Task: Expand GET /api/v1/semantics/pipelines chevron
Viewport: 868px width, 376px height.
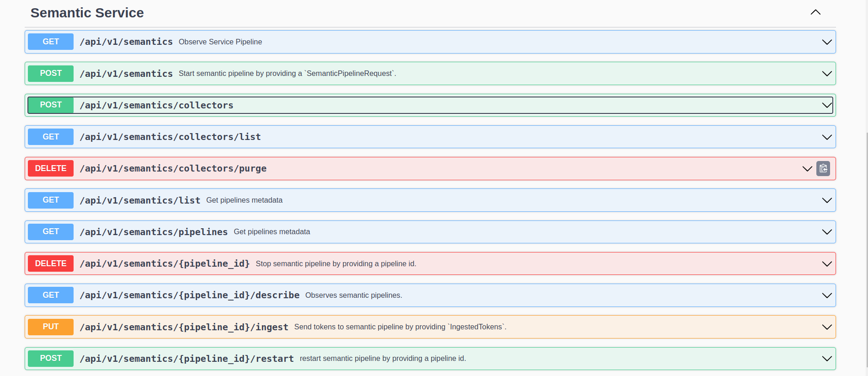Action: 827,232
